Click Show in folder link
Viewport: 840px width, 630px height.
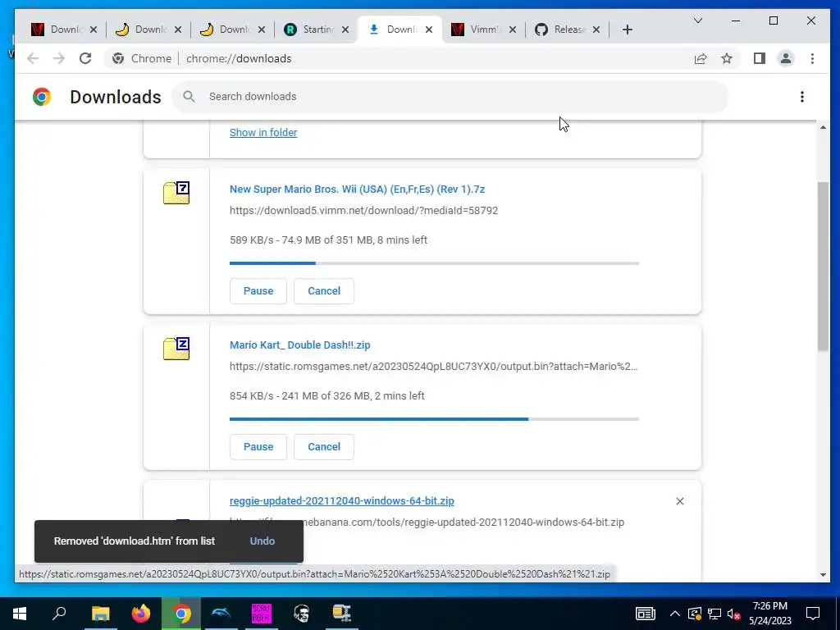tap(263, 132)
